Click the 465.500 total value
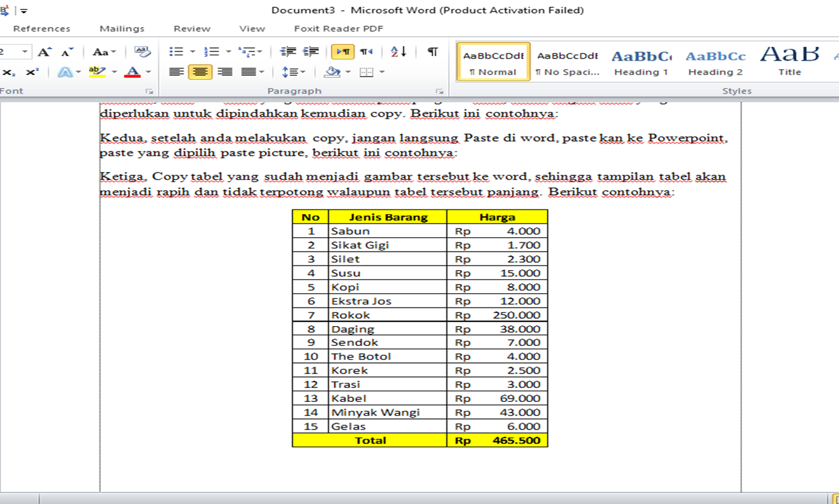This screenshot has height=504, width=839. 517,440
